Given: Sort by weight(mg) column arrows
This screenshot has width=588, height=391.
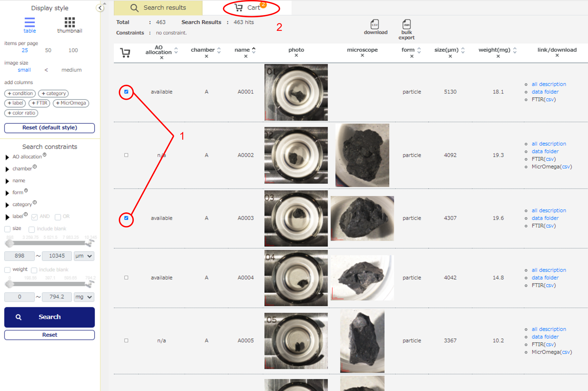Looking at the screenshot, I should tap(515, 50).
